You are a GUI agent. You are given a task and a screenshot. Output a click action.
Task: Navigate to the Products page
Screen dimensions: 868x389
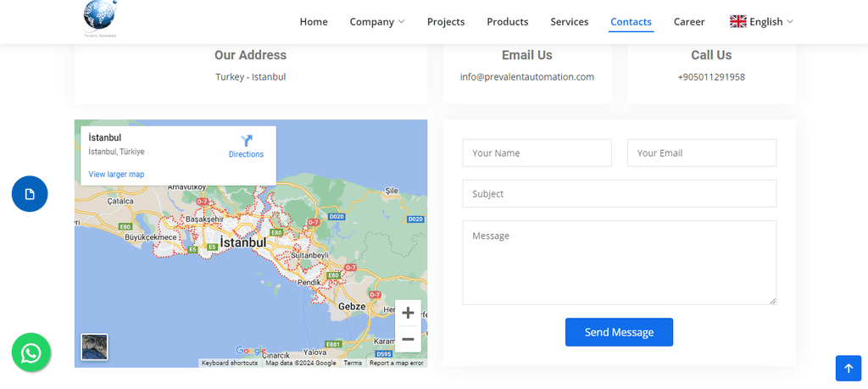pos(508,22)
